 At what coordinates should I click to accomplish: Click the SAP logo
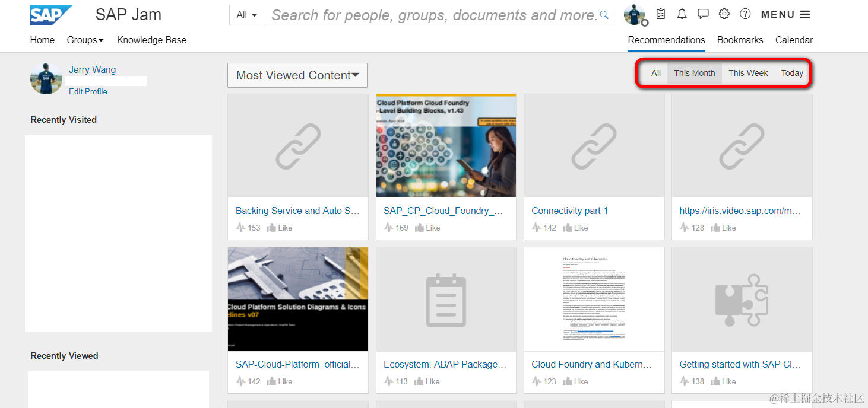tap(51, 15)
